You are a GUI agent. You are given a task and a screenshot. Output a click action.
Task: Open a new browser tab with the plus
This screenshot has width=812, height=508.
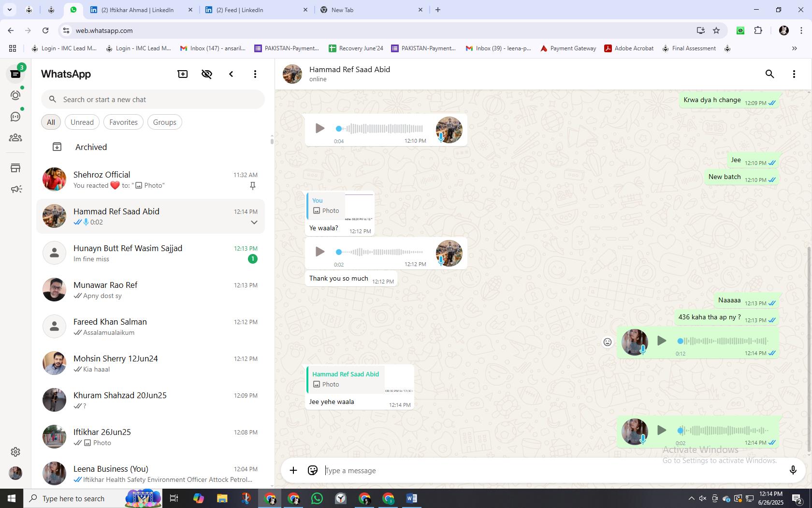(x=438, y=10)
